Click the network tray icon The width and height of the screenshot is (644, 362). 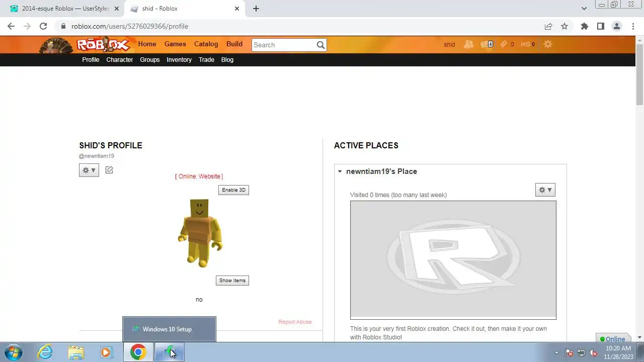581,352
